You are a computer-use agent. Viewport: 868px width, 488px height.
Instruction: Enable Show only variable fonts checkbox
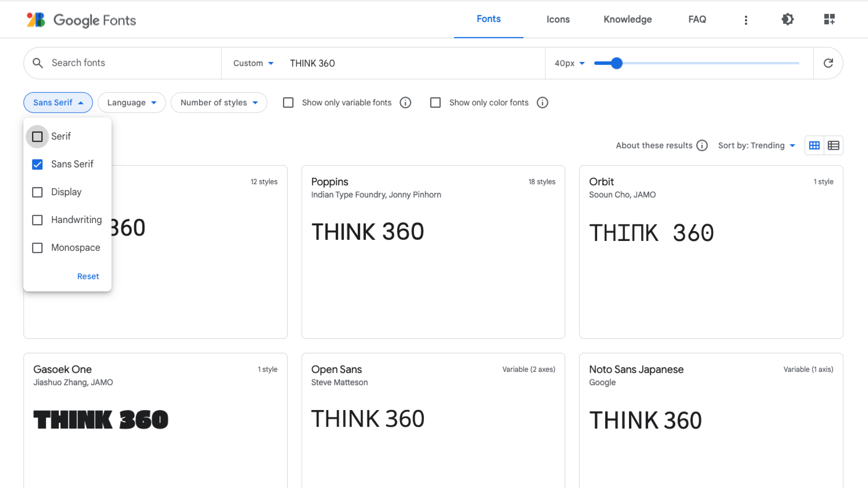[x=289, y=102]
